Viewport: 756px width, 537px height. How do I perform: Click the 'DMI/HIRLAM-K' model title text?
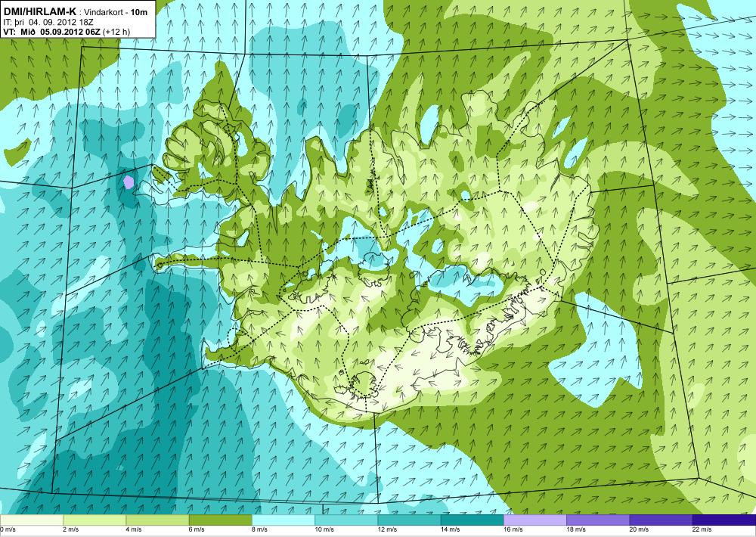39,11
